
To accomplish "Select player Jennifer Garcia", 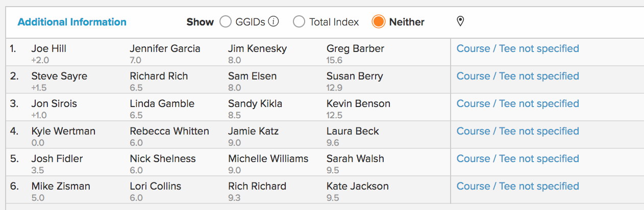I will coord(165,49).
